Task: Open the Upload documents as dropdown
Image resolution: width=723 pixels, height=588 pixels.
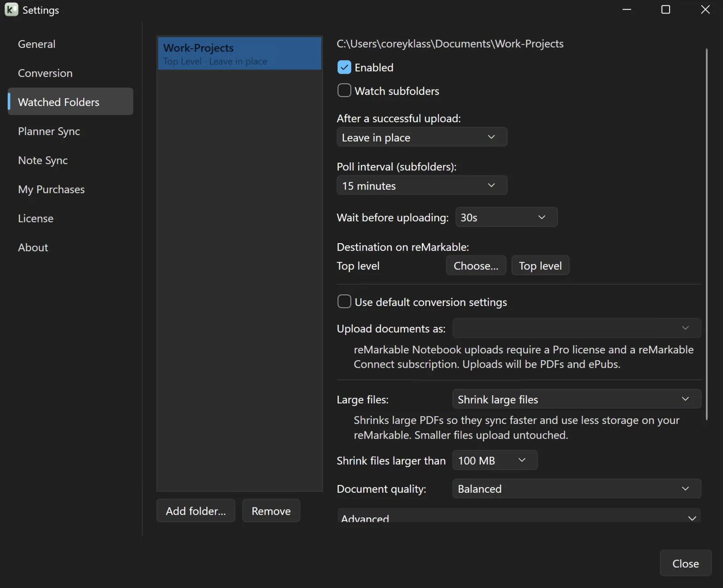Action: pyautogui.click(x=577, y=329)
